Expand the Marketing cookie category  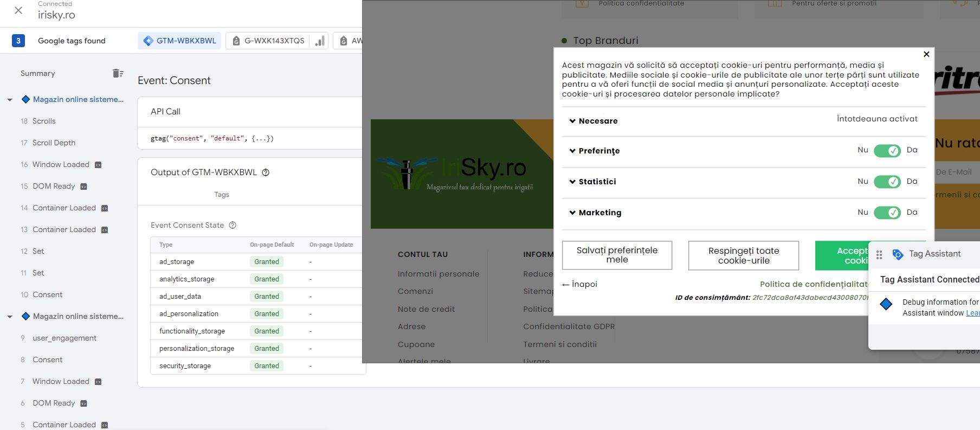click(x=595, y=213)
